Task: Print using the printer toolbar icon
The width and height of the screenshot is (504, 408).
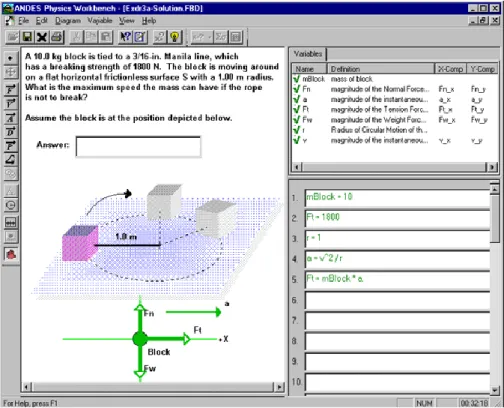Action: click(57, 37)
